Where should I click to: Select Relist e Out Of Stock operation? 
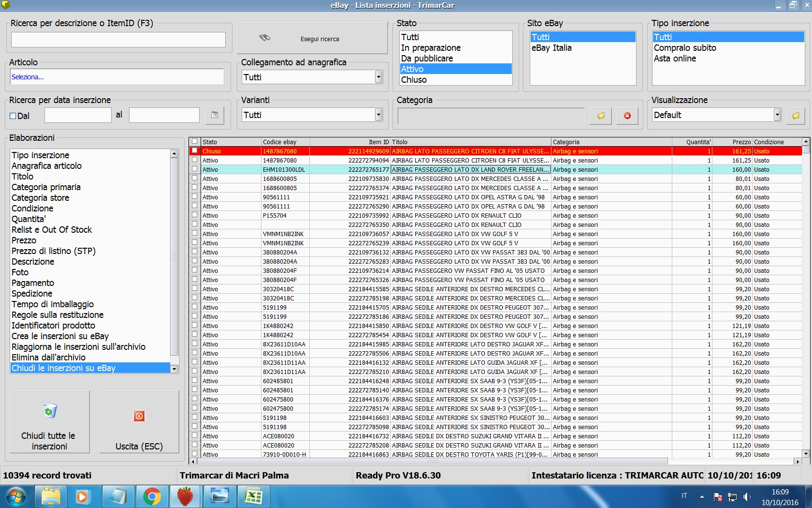pyautogui.click(x=90, y=230)
